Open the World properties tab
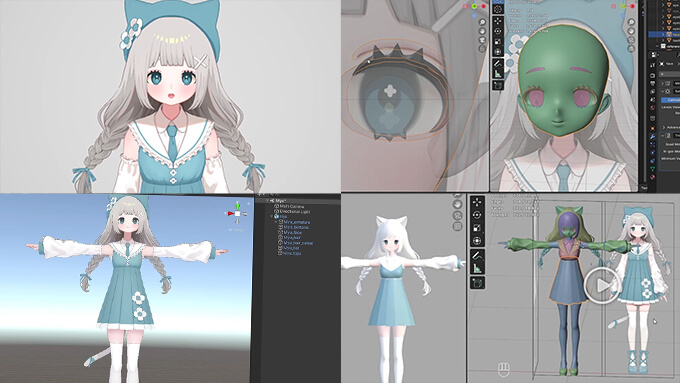This screenshot has width=680, height=383. click(x=652, y=108)
